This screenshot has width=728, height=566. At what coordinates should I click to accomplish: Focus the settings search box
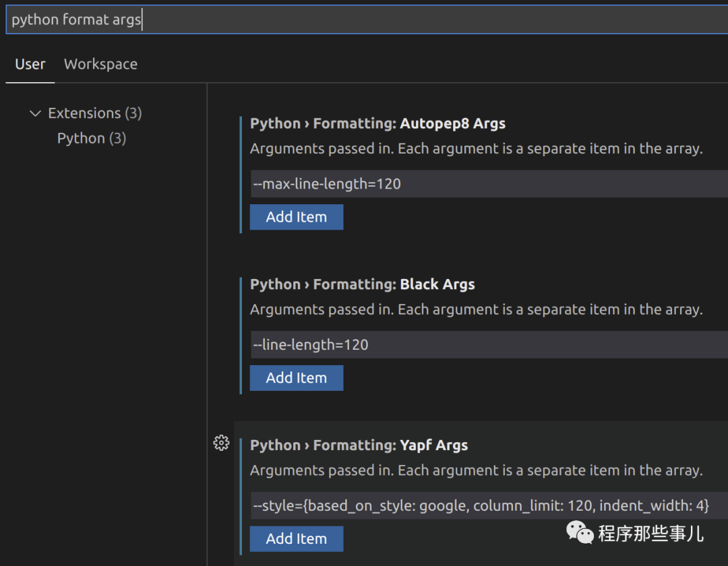pyautogui.click(x=367, y=20)
